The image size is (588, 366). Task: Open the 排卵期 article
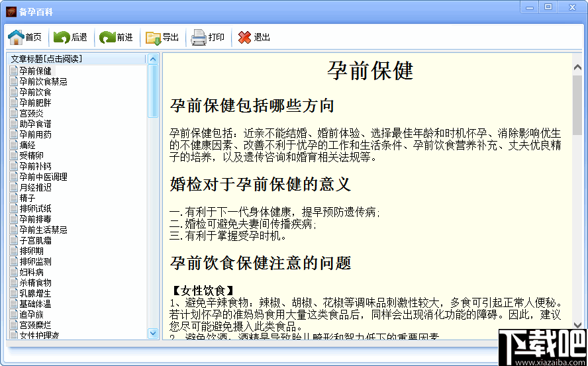tap(32, 250)
